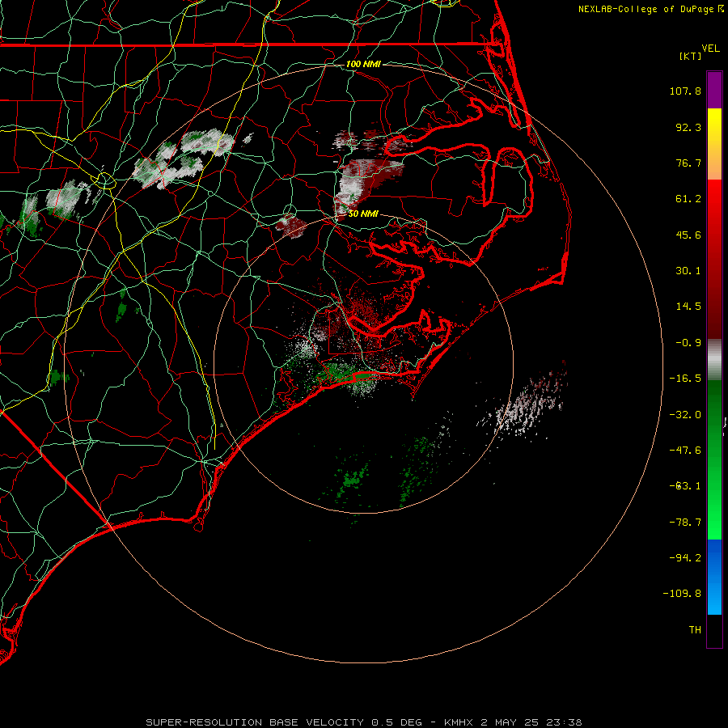Click the -94.2 legend value

point(685,558)
